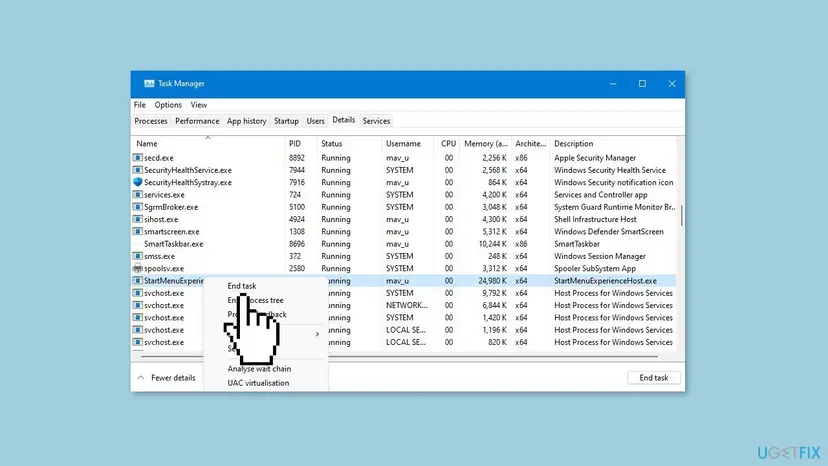
Task: Click the SgrmBroker.exe process icon
Action: point(137,207)
